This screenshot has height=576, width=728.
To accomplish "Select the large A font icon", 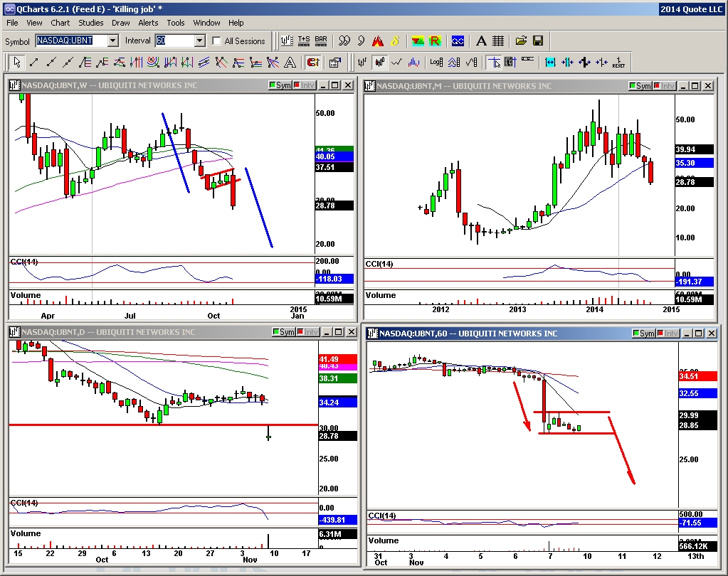I will tap(481, 41).
